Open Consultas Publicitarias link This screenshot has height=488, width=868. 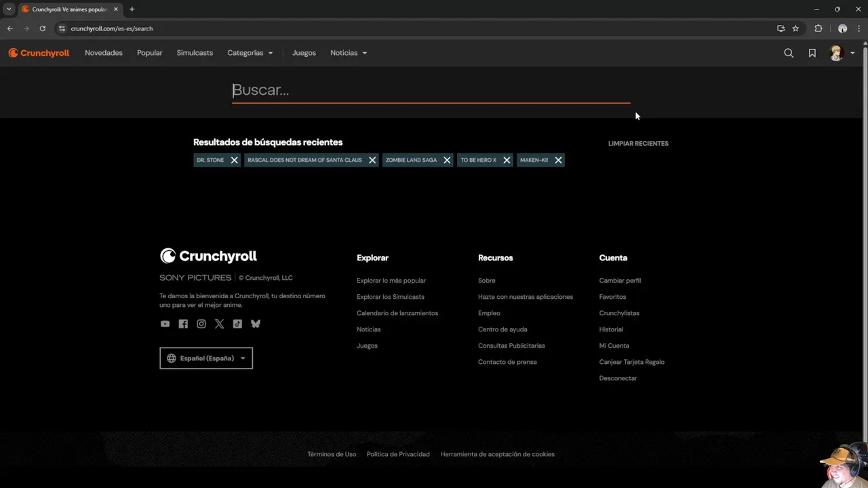(x=511, y=346)
